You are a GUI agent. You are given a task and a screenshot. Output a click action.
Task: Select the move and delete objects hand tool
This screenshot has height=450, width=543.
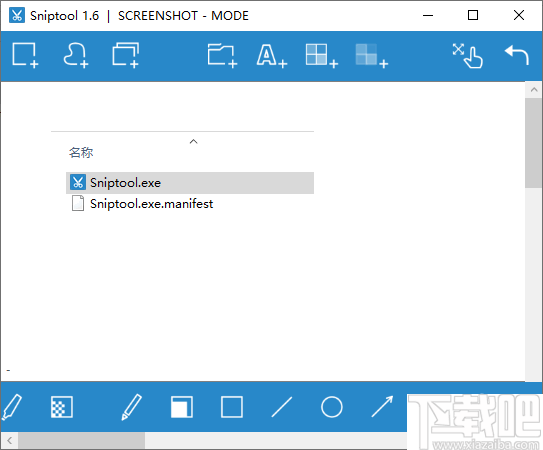(468, 55)
